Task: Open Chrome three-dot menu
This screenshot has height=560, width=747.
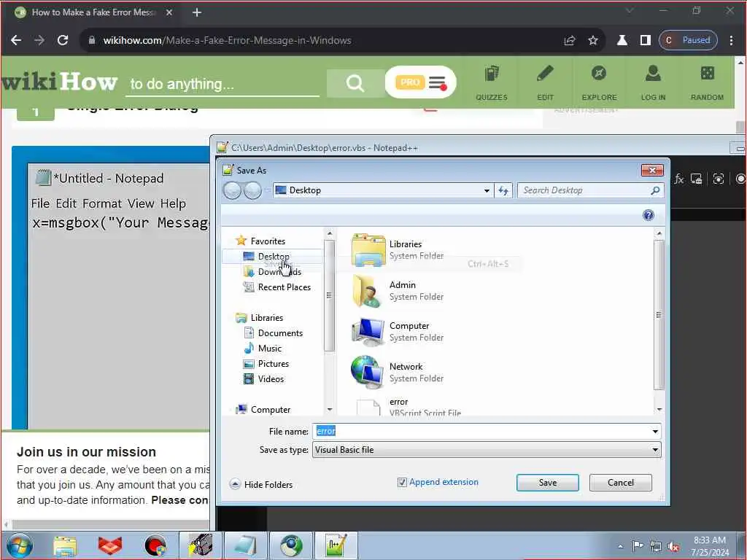Action: tap(731, 41)
